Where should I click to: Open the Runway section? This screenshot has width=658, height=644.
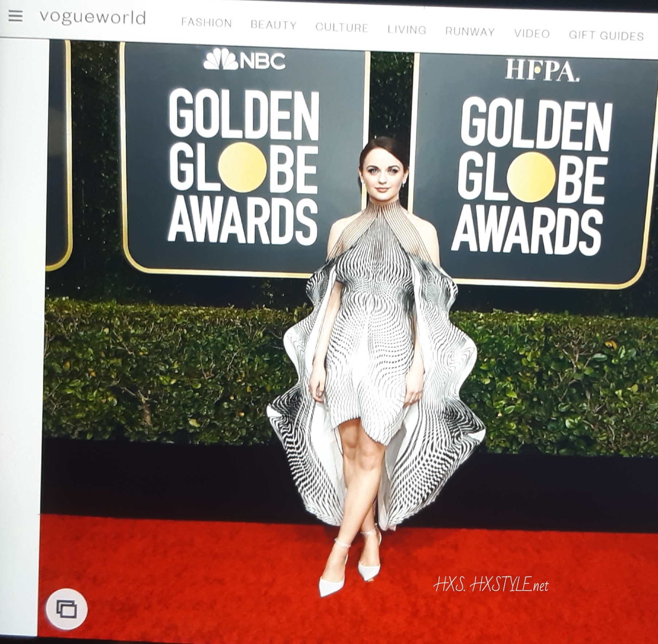(x=470, y=32)
